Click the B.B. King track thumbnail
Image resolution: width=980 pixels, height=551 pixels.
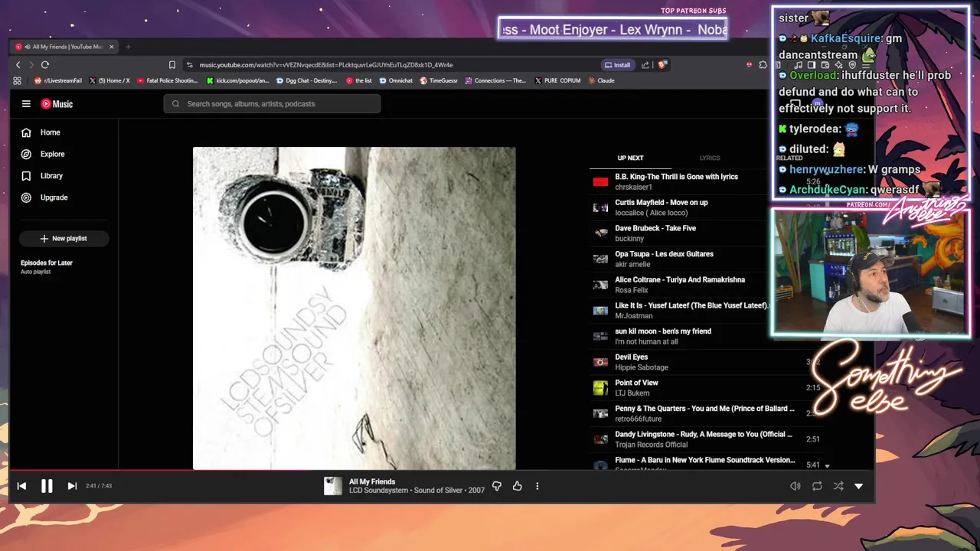tap(600, 182)
